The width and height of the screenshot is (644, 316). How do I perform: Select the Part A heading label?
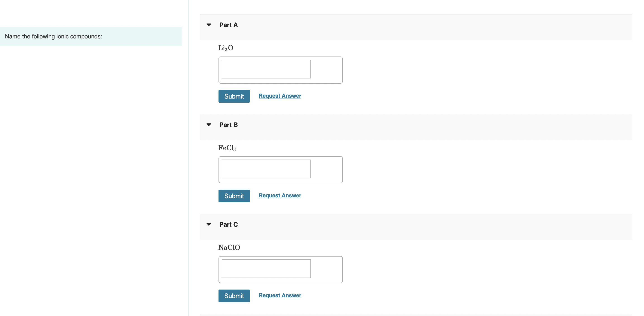tap(228, 24)
